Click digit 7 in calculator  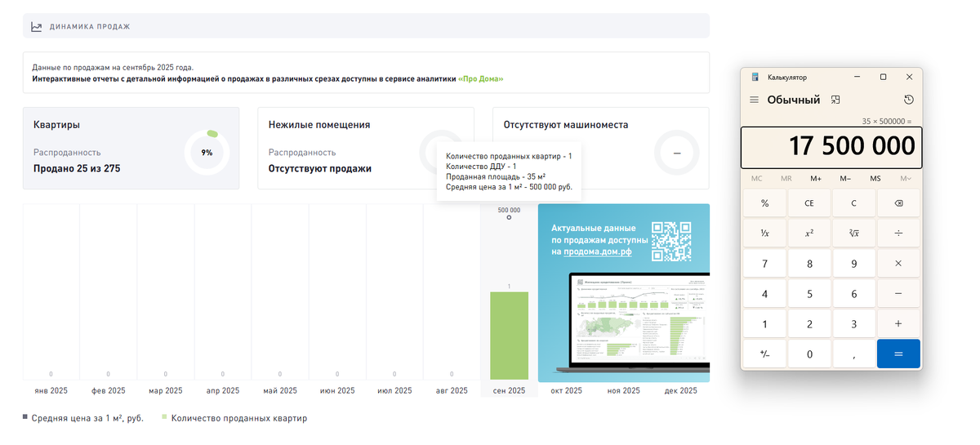pos(764,264)
